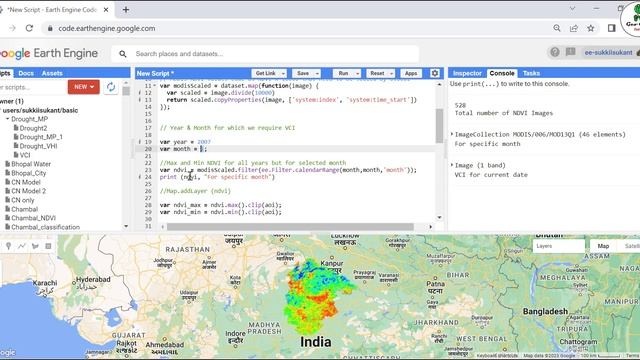Image resolution: width=640 pixels, height=360 pixels.
Task: Select the draw rectangle map tool
Action: 48,246
